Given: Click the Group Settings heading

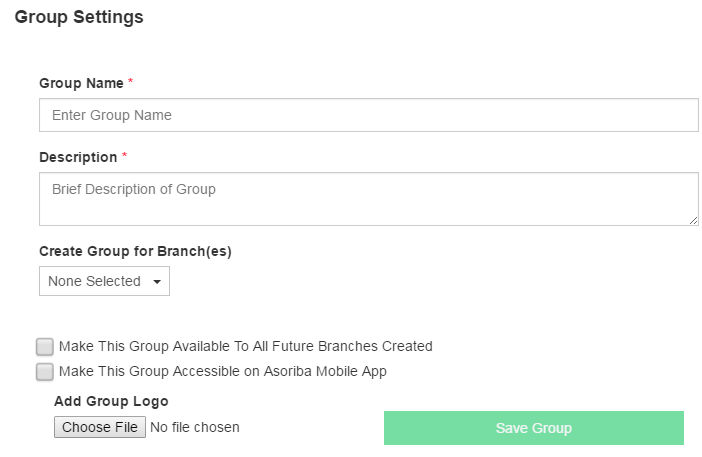Looking at the screenshot, I should (x=79, y=17).
